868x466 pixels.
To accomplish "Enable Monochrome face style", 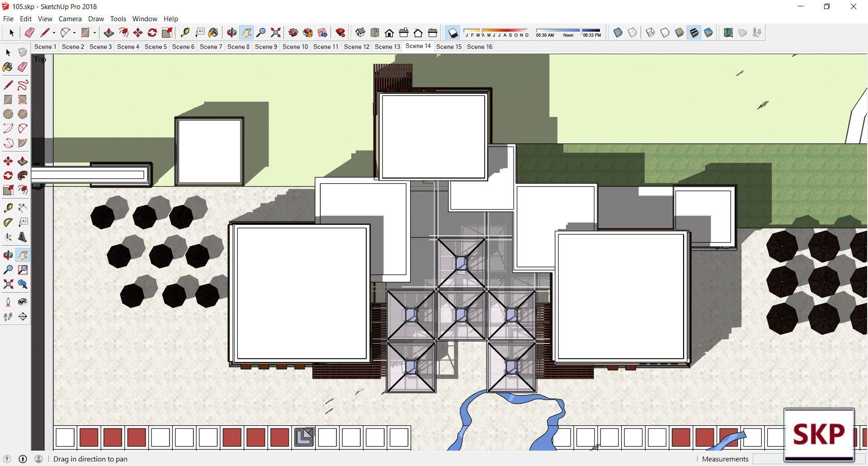I will click(x=708, y=33).
